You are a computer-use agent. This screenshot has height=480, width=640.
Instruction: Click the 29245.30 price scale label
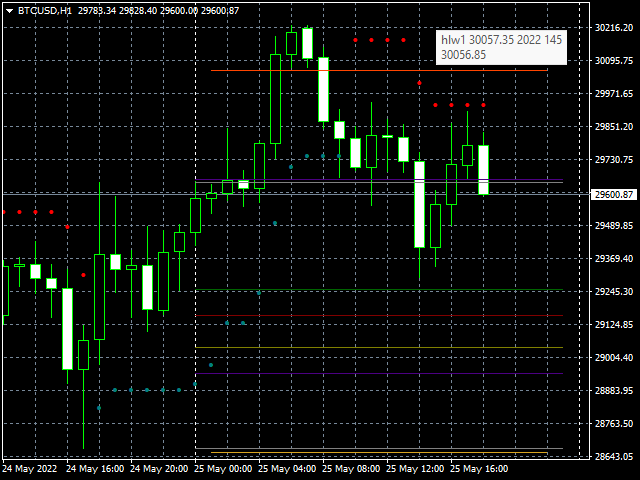(x=614, y=292)
